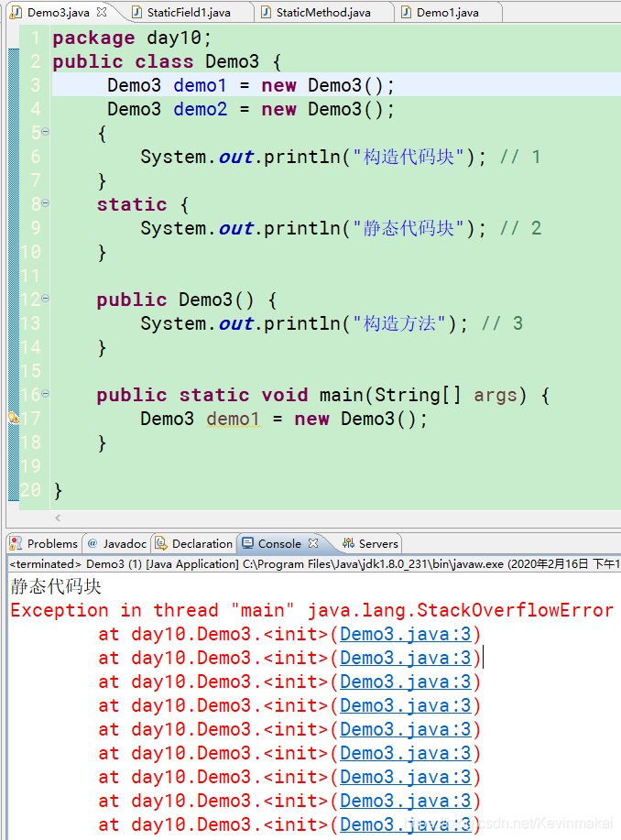
Task: Click the Servers tab icon
Action: [349, 543]
